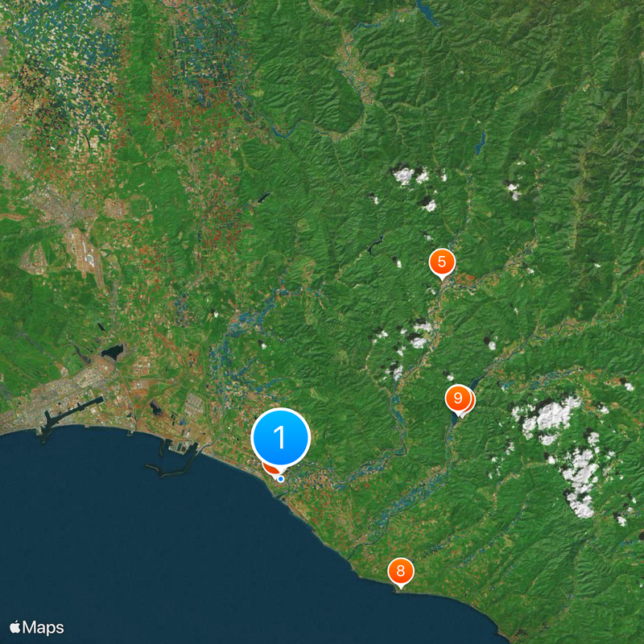Click the airport runway on the satellite map

[x=89, y=254]
